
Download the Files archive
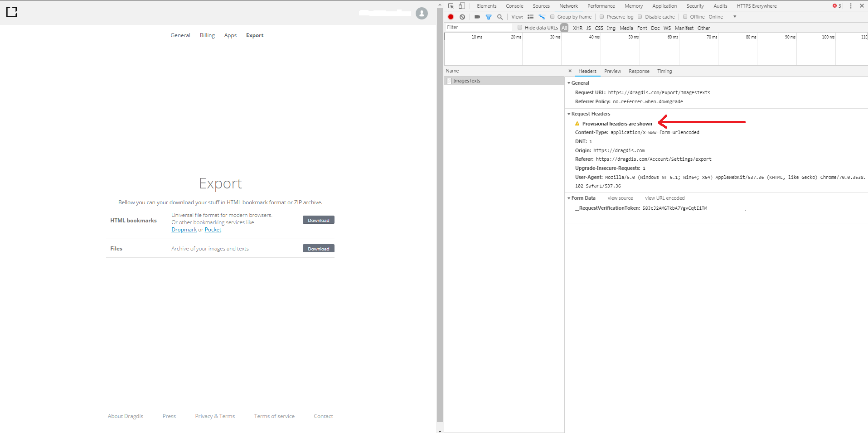[319, 248]
